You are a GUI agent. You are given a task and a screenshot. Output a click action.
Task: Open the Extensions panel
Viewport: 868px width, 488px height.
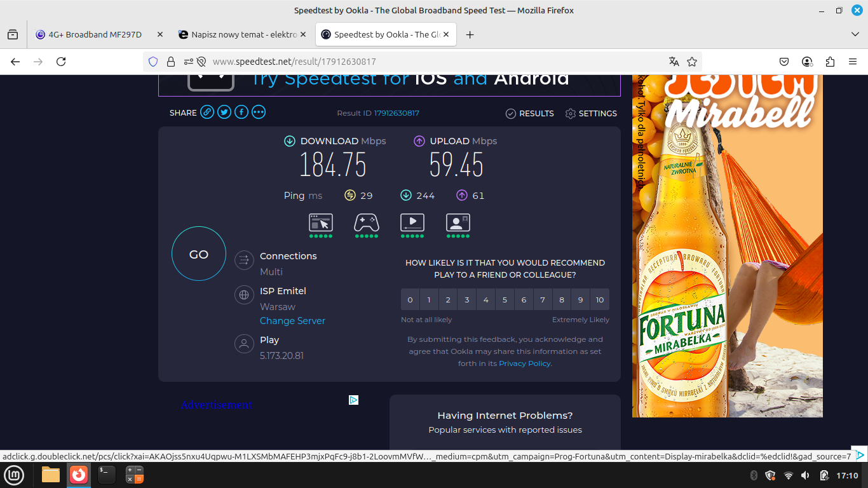830,62
